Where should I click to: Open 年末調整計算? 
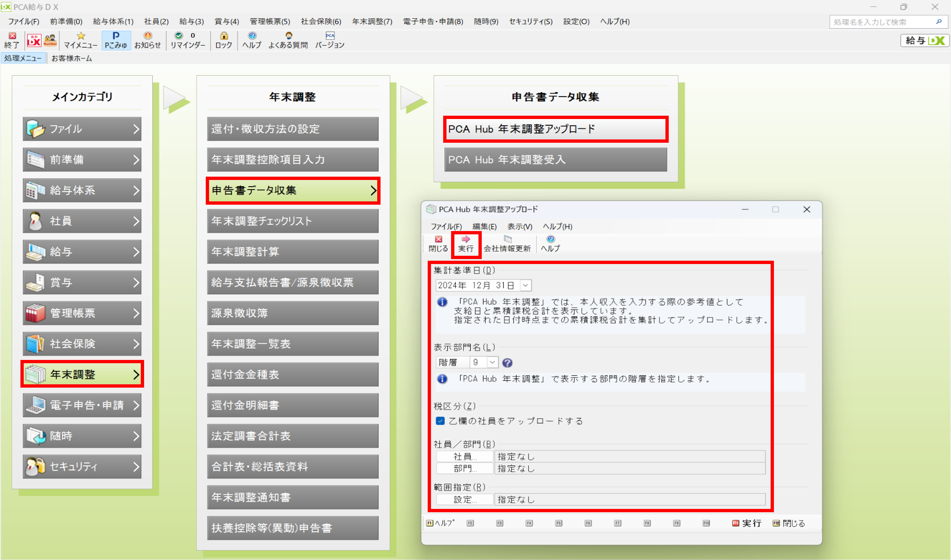click(292, 252)
